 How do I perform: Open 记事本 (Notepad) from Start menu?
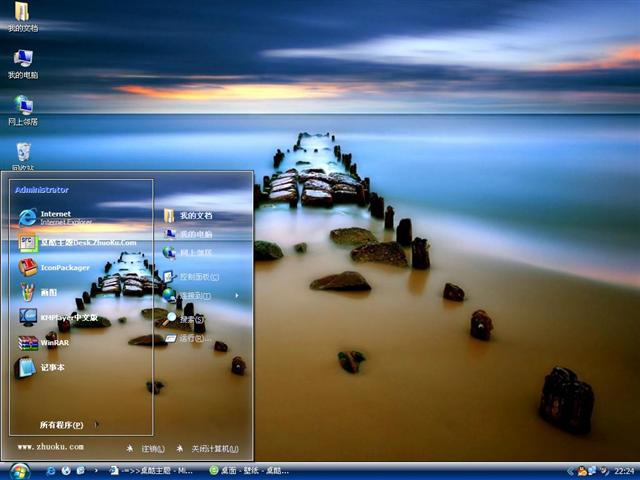50,367
